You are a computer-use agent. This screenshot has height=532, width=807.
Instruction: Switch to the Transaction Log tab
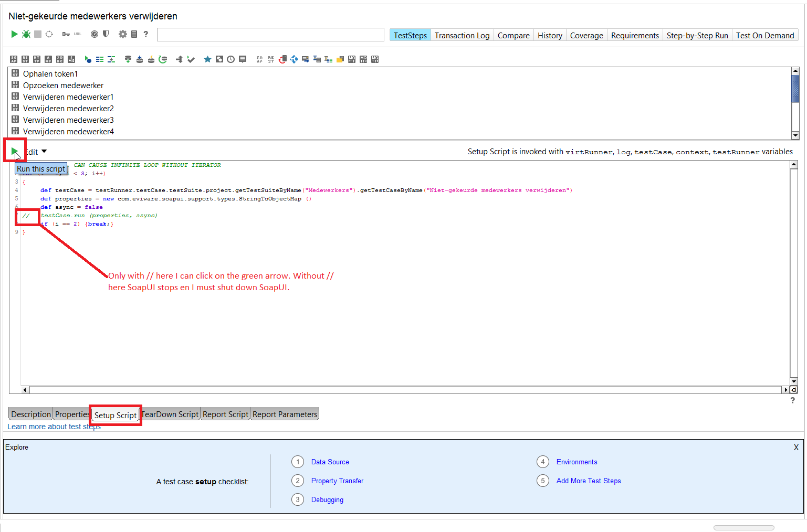pos(462,35)
